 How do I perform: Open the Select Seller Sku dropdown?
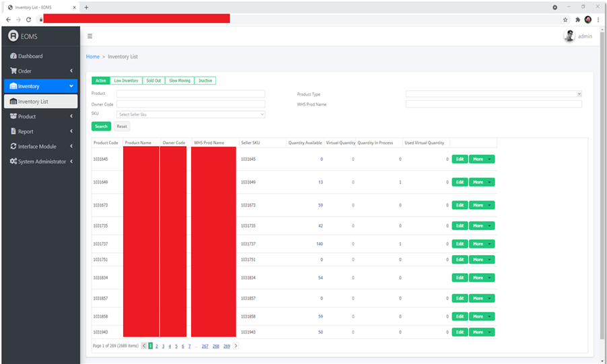tap(191, 114)
